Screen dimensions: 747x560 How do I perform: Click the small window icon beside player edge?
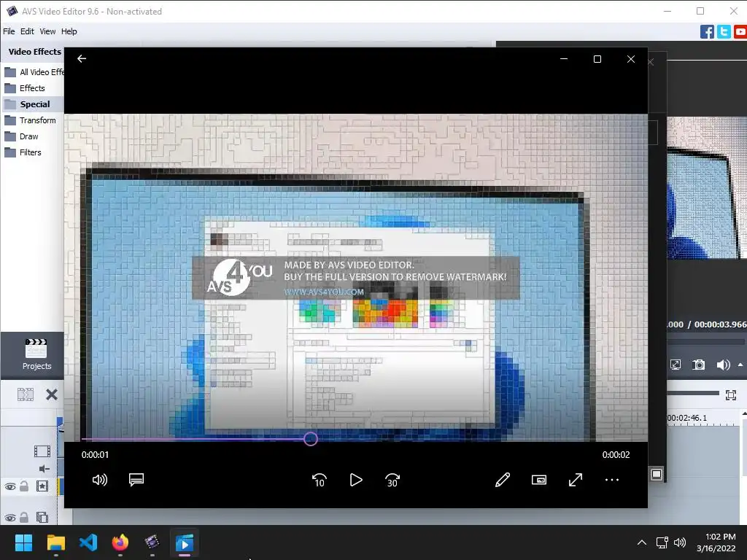656,474
